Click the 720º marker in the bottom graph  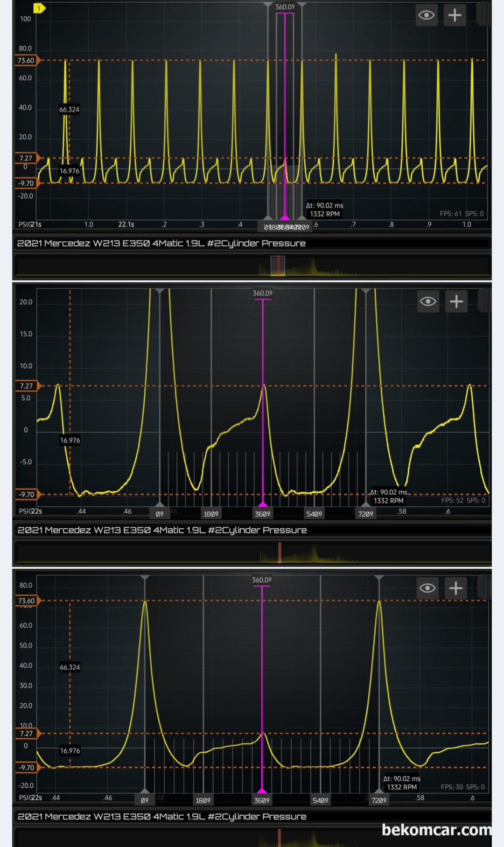379,800
